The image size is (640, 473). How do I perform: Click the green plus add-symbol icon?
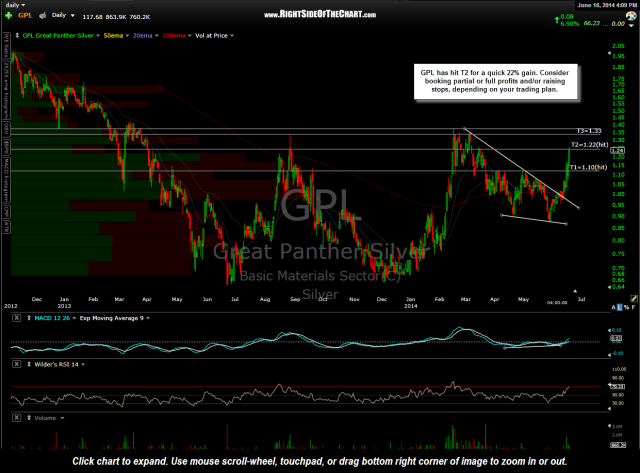tap(9, 16)
